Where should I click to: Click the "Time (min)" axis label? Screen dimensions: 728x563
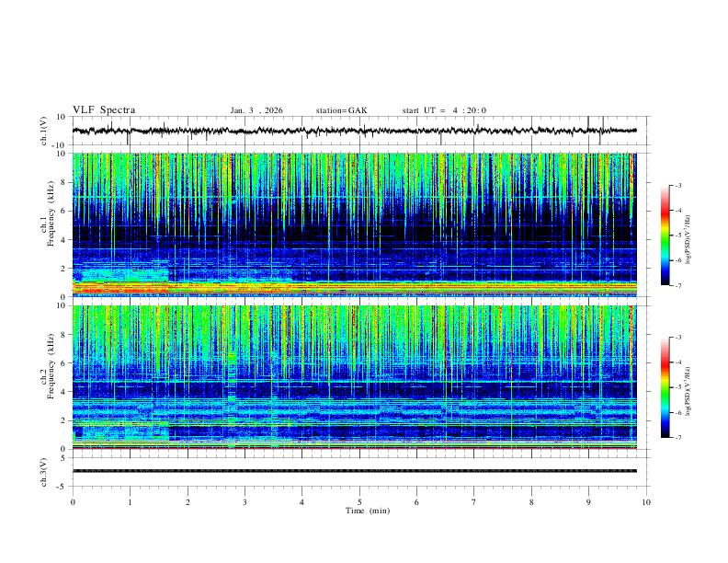click(368, 511)
